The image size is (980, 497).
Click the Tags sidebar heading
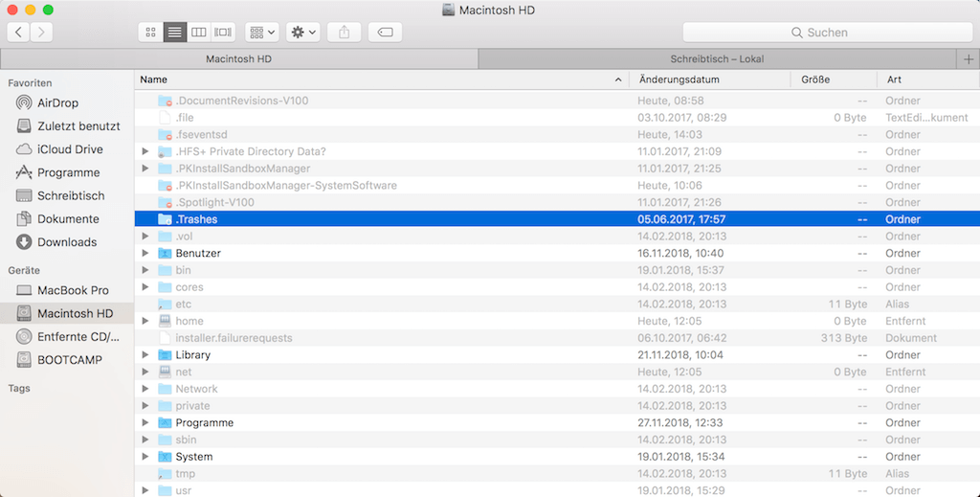(x=19, y=388)
